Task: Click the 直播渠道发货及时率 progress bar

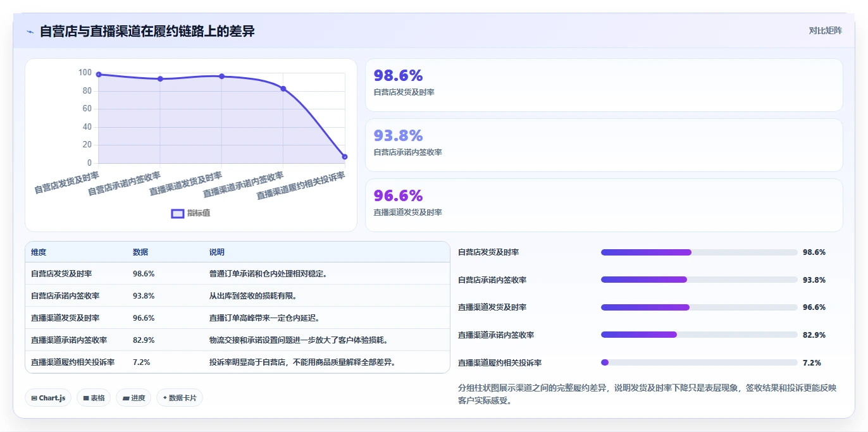Action: click(x=699, y=307)
